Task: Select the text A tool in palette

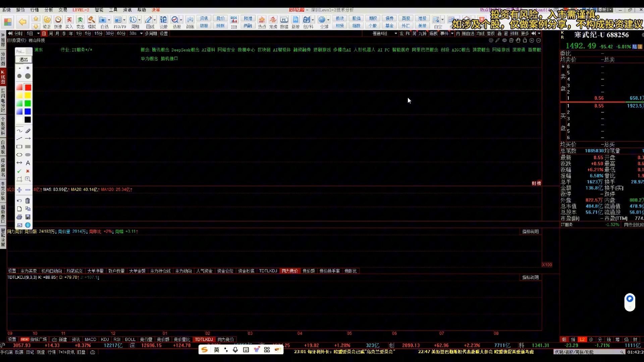Action: tap(28, 163)
